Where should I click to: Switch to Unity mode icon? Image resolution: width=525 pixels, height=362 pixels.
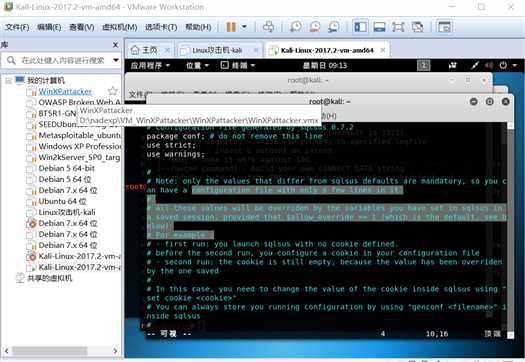[418, 27]
